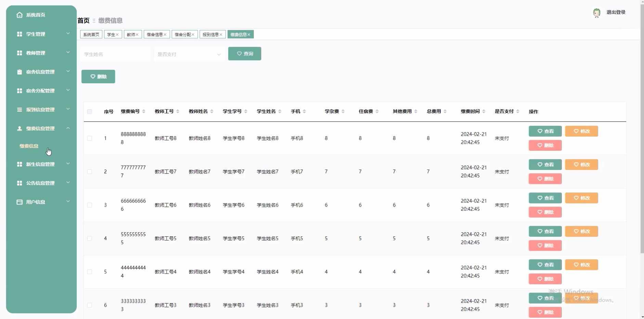Click the batch 删除 button above table
Image resolution: width=644 pixels, height=319 pixels.
(98, 76)
